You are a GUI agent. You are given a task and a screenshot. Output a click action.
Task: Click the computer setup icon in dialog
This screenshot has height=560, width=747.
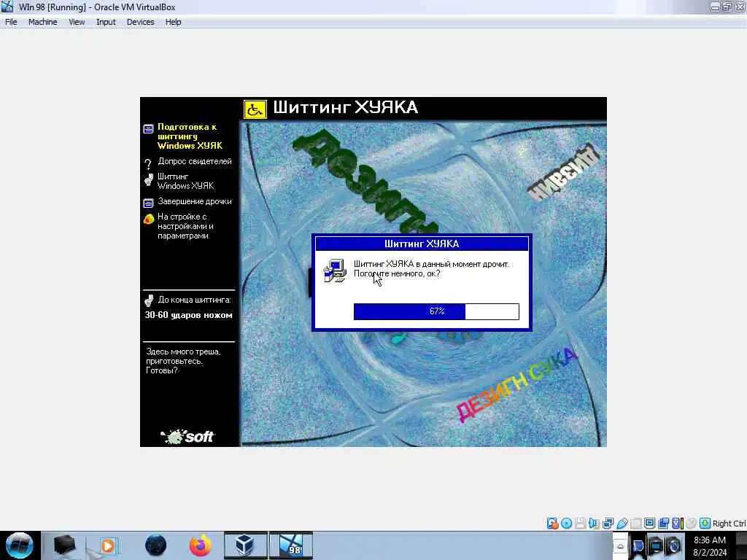click(x=335, y=271)
